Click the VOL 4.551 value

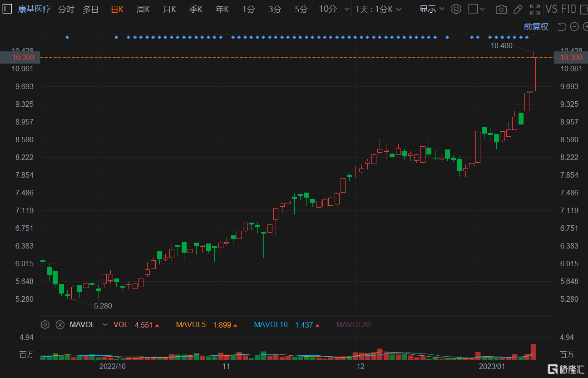[x=143, y=325]
